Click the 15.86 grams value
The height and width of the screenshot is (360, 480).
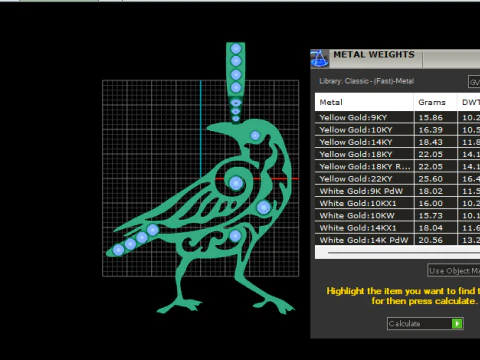coord(430,118)
